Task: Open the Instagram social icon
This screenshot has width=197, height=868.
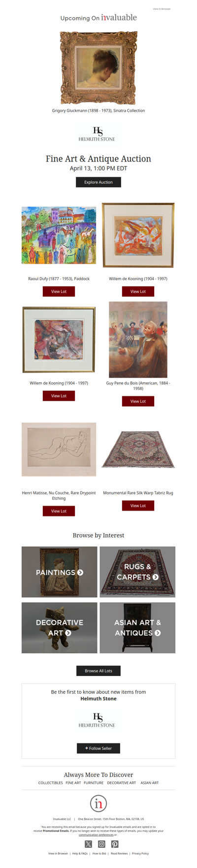Action: click(101, 844)
